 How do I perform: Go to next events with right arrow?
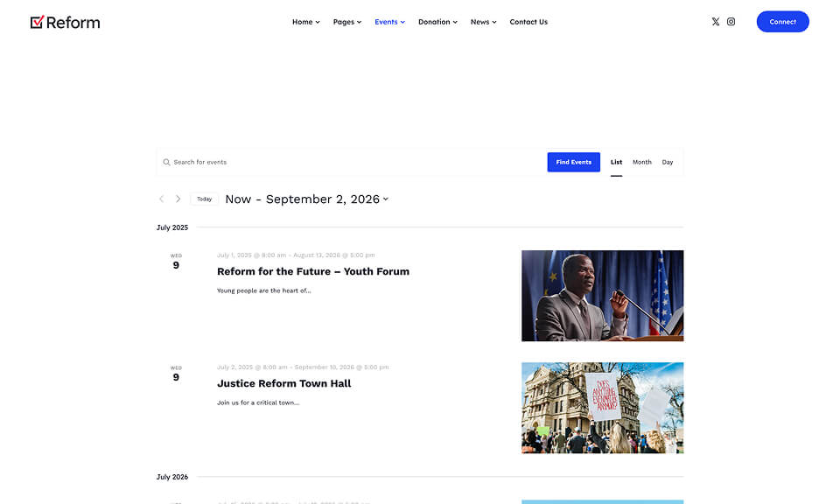[x=178, y=199]
